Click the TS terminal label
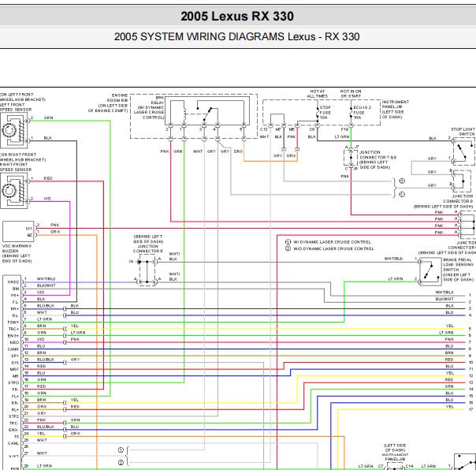The height and width of the screenshot is (470, 476). coord(17,437)
